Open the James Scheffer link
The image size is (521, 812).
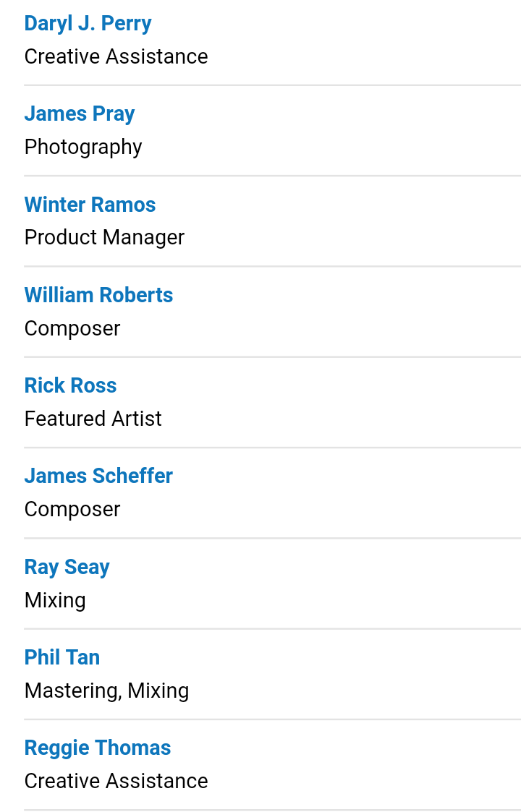[x=98, y=476]
